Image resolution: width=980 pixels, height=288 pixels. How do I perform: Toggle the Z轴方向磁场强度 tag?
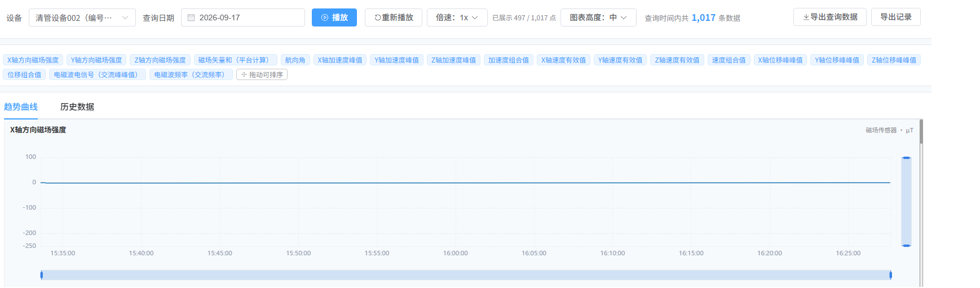[x=160, y=60]
